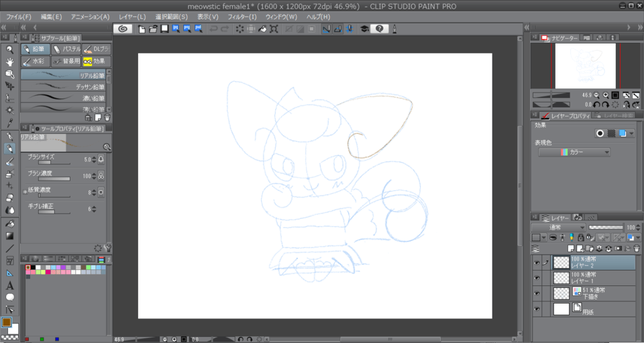The height and width of the screenshot is (343, 644).
Task: Select the Eyedropper tool
Action: point(10,123)
